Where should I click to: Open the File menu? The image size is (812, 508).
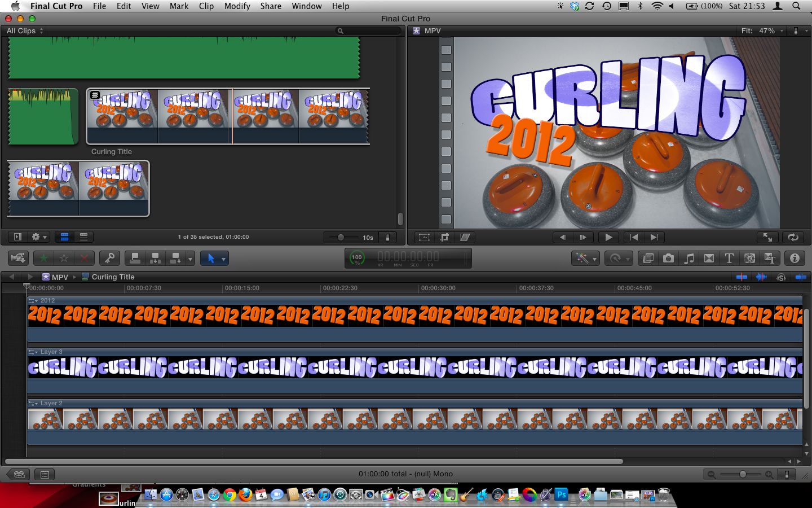pos(99,6)
